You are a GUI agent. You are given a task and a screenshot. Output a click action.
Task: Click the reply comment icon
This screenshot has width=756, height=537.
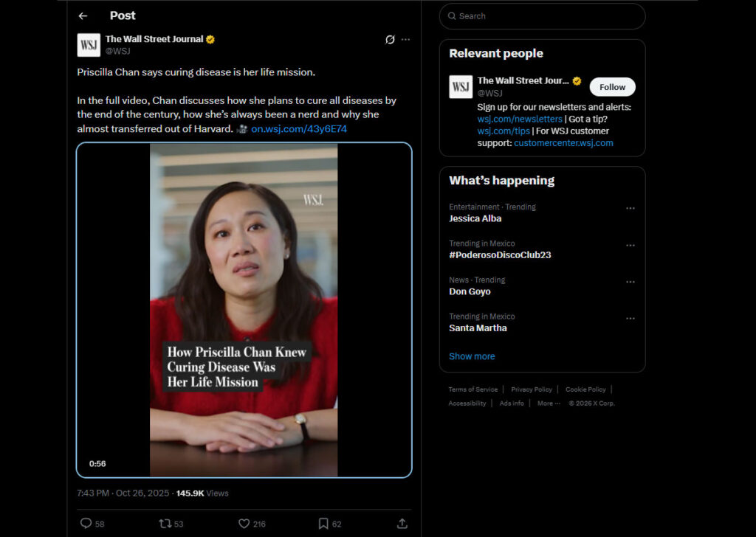86,523
